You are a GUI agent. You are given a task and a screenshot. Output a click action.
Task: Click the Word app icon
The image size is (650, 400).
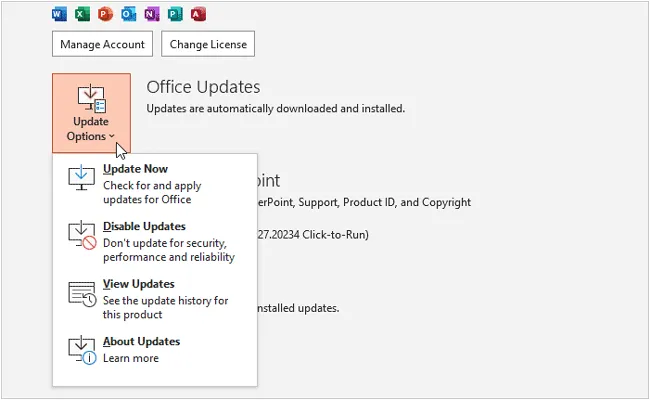click(60, 15)
